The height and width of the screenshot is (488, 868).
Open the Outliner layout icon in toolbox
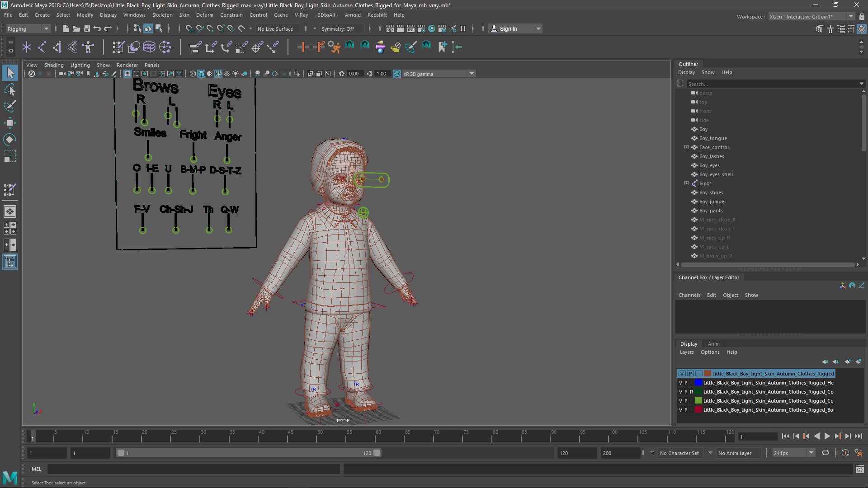pyautogui.click(x=10, y=262)
